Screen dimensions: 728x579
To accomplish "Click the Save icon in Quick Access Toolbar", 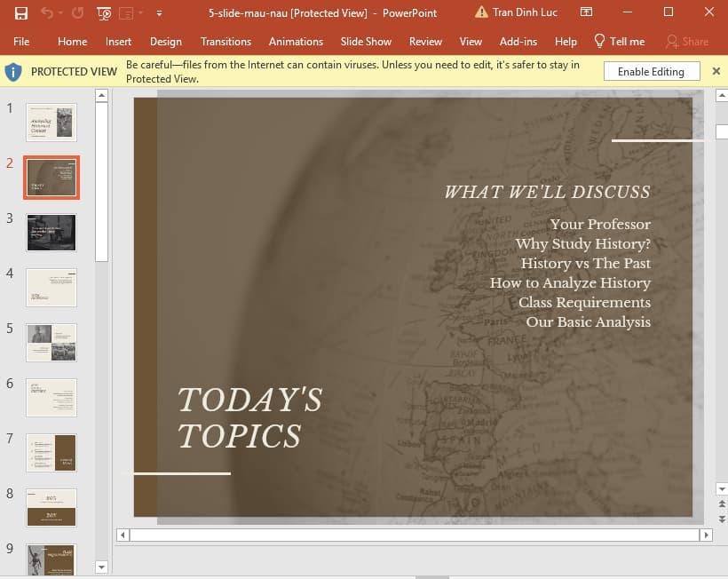I will tap(21, 13).
